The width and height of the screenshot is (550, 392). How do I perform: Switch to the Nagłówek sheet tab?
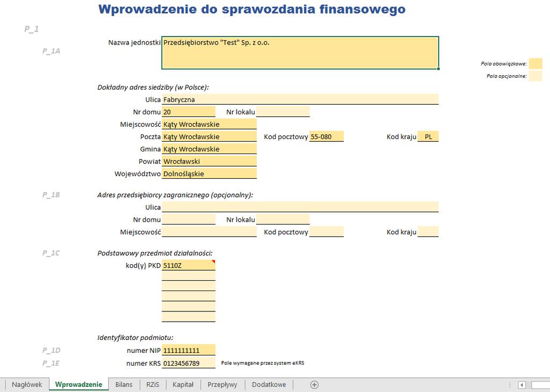pyautogui.click(x=27, y=384)
